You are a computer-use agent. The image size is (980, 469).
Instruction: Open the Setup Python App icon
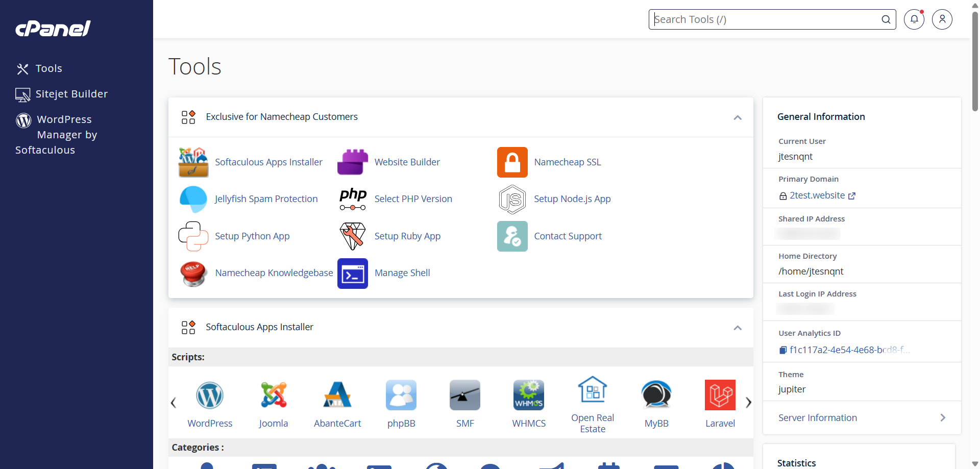(x=193, y=236)
